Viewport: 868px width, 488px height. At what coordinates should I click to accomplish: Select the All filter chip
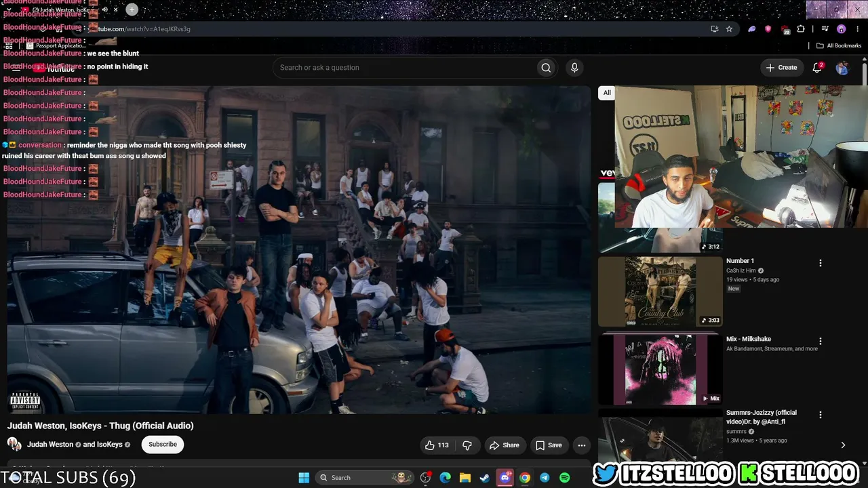pos(607,93)
